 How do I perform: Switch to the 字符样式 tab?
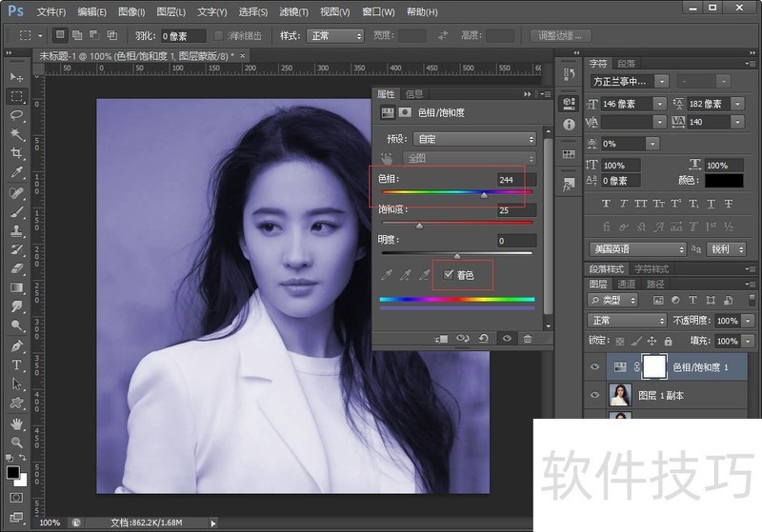(652, 269)
